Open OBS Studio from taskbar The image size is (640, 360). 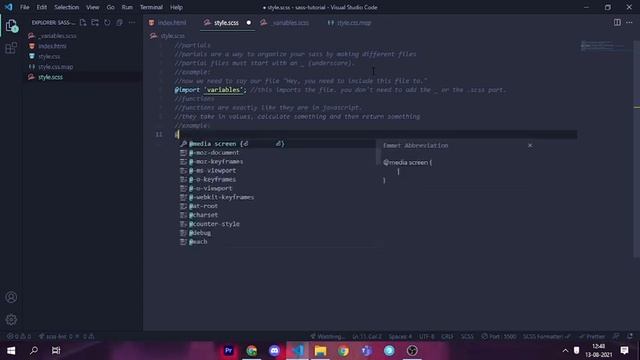(x=412, y=351)
